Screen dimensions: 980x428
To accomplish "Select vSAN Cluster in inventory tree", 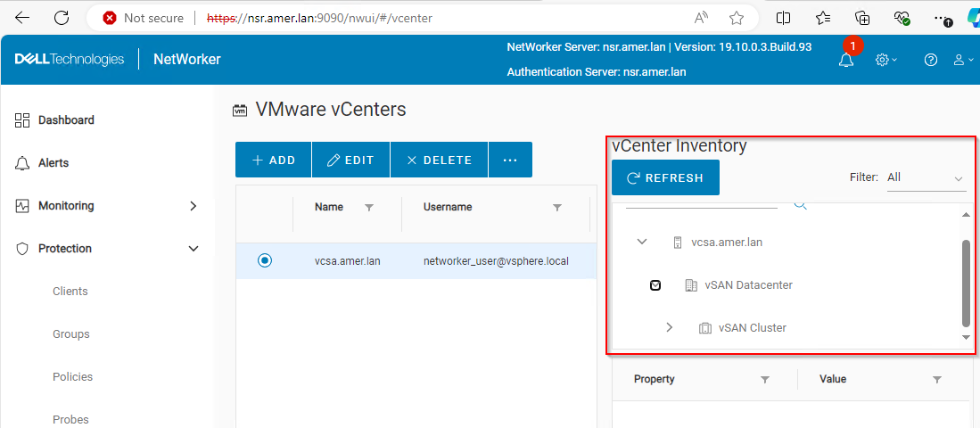I will 753,328.
